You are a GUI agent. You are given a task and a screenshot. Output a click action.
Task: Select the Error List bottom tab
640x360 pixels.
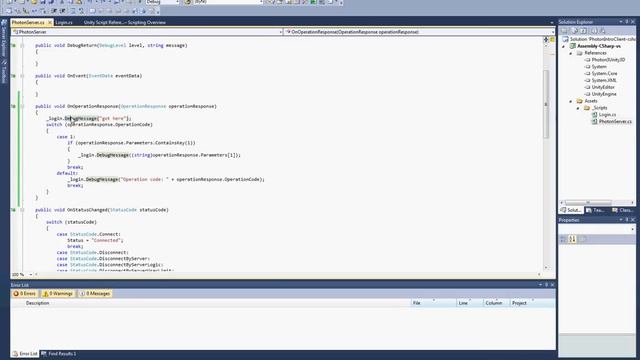[25, 354]
